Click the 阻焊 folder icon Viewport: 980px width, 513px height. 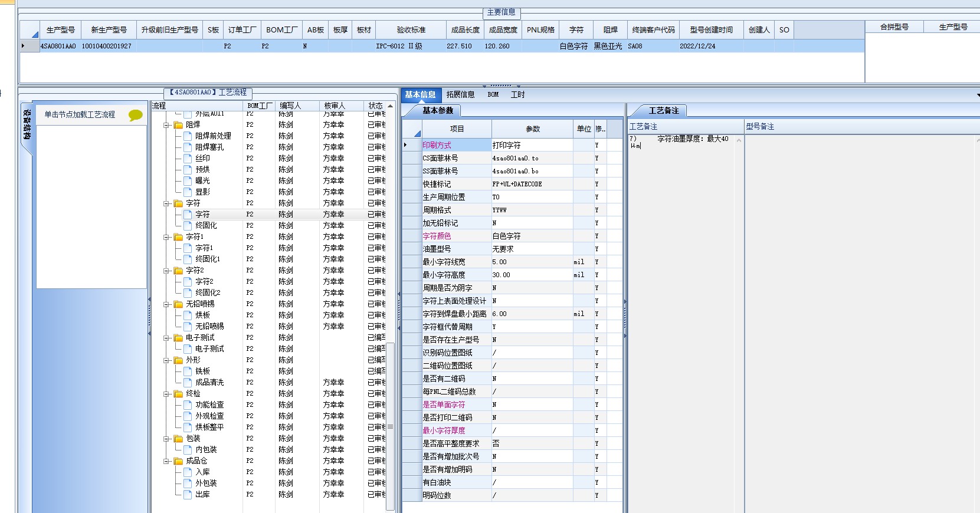pos(178,125)
